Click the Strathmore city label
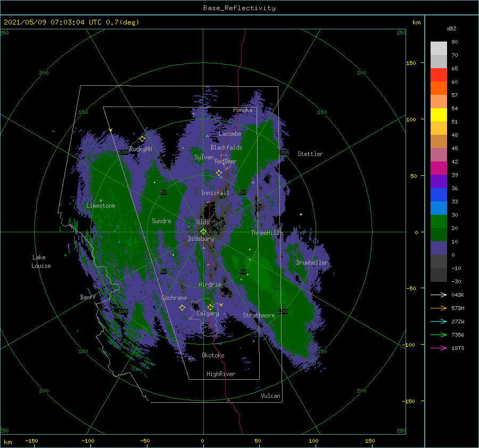This screenshot has height=448, width=479. pyautogui.click(x=259, y=315)
